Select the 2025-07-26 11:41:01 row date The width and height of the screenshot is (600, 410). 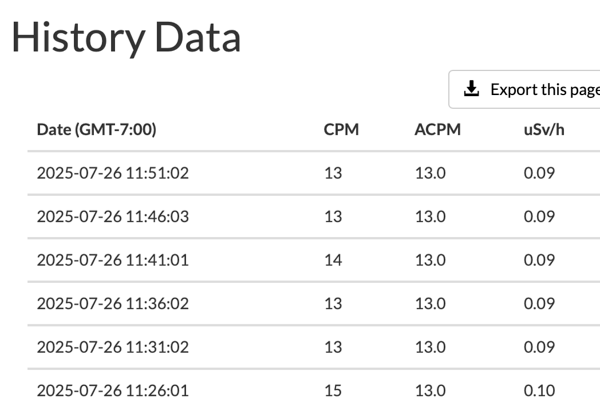(113, 260)
